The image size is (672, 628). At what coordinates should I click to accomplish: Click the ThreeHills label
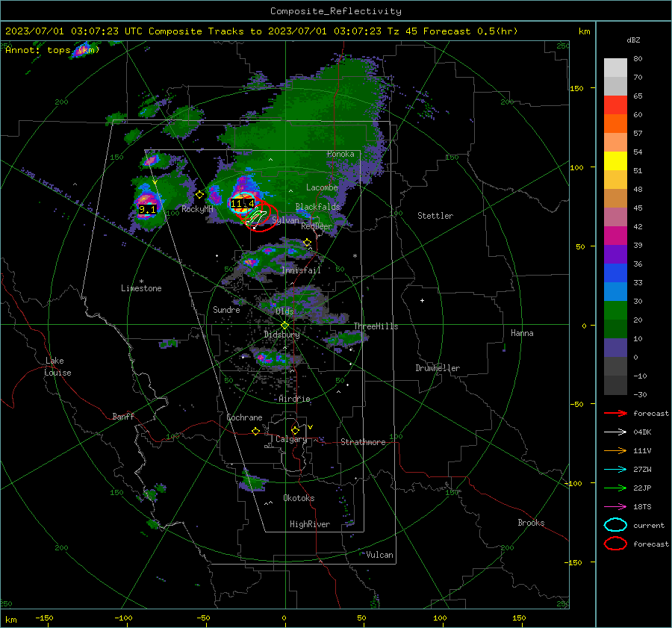point(376,326)
